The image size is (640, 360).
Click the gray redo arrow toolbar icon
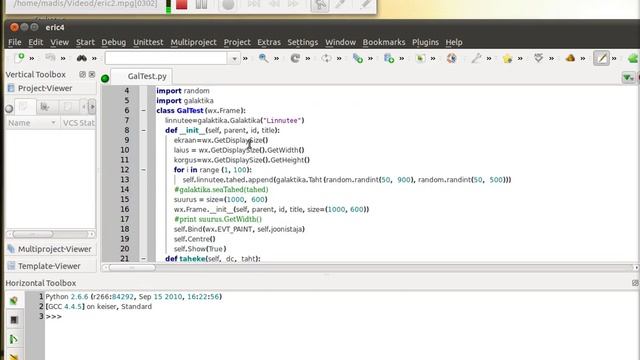point(295,58)
